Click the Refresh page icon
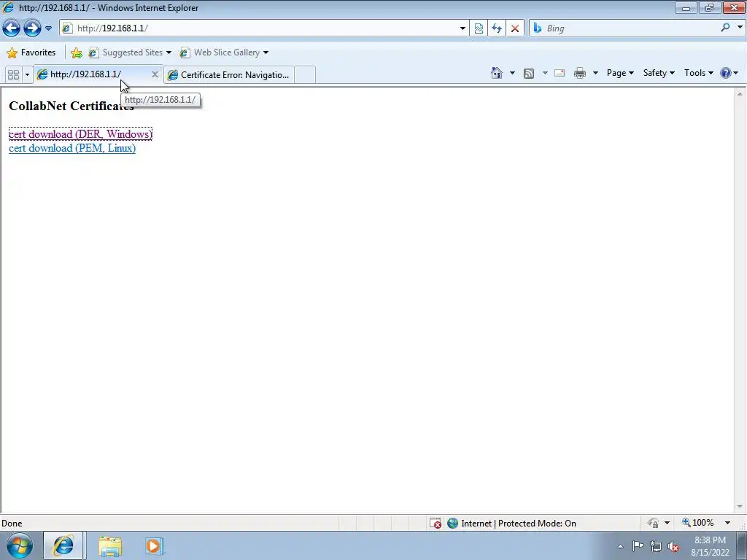The width and height of the screenshot is (747, 560). point(497,28)
